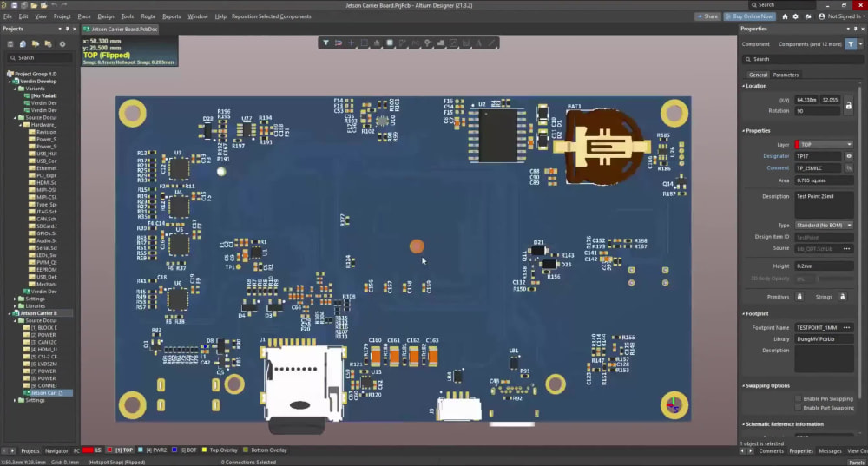This screenshot has height=466, width=868.
Task: Select the place line tool icon
Action: [x=491, y=43]
